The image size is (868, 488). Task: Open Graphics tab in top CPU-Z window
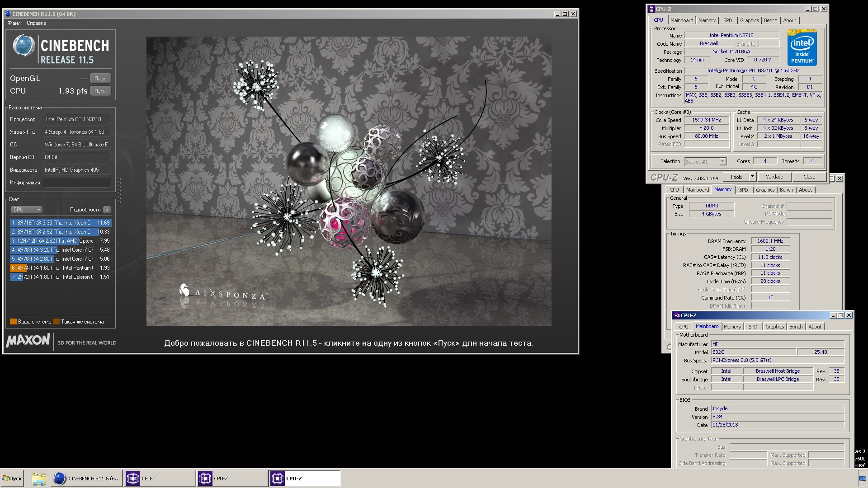pos(749,20)
